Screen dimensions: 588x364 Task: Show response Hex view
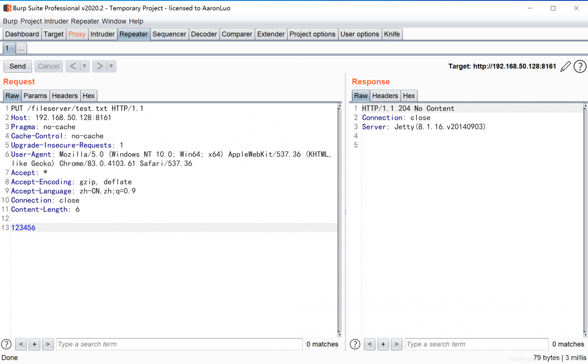pos(408,95)
